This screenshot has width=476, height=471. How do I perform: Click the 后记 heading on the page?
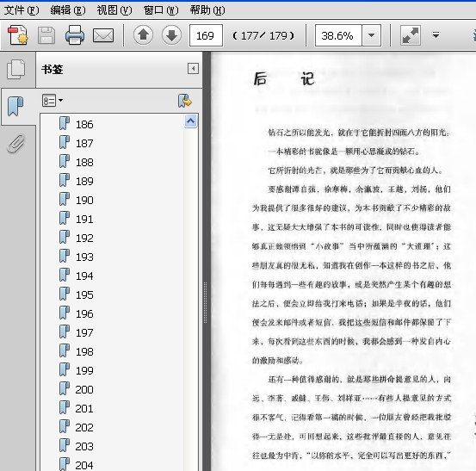point(284,79)
